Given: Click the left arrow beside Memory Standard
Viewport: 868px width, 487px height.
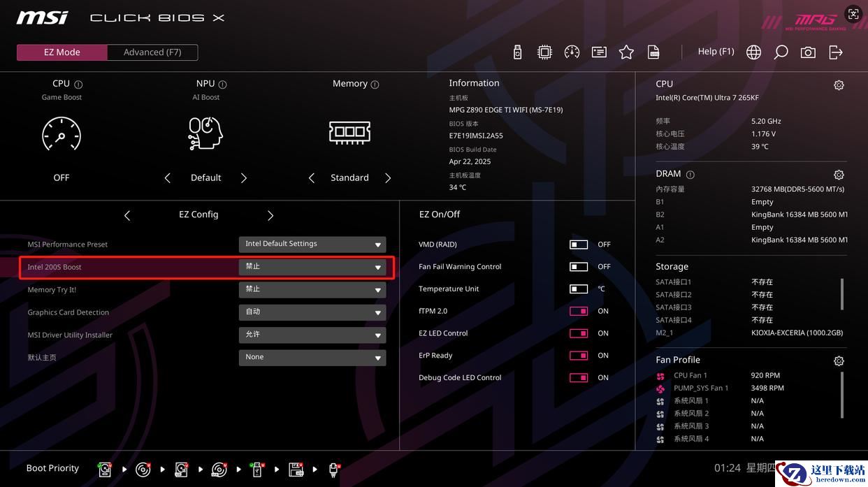Looking at the screenshot, I should point(312,178).
